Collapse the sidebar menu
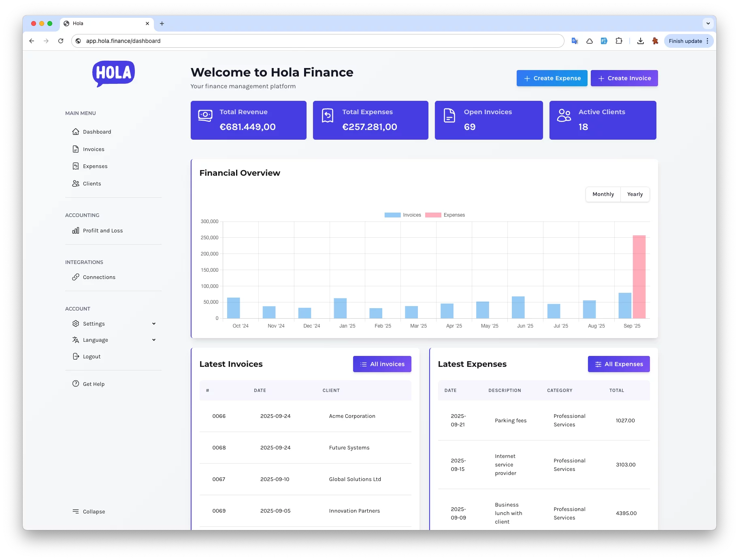 pos(89,511)
